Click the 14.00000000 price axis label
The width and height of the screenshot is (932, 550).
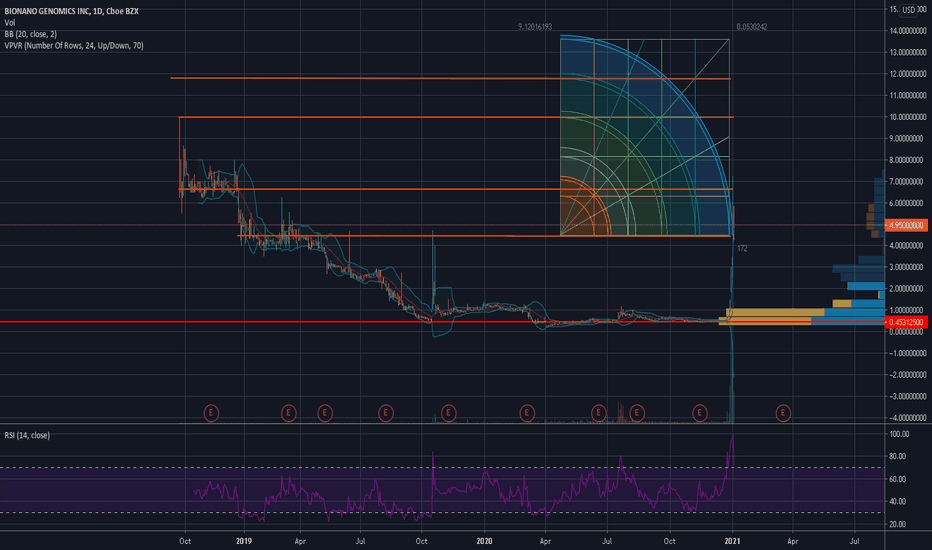tap(908, 30)
